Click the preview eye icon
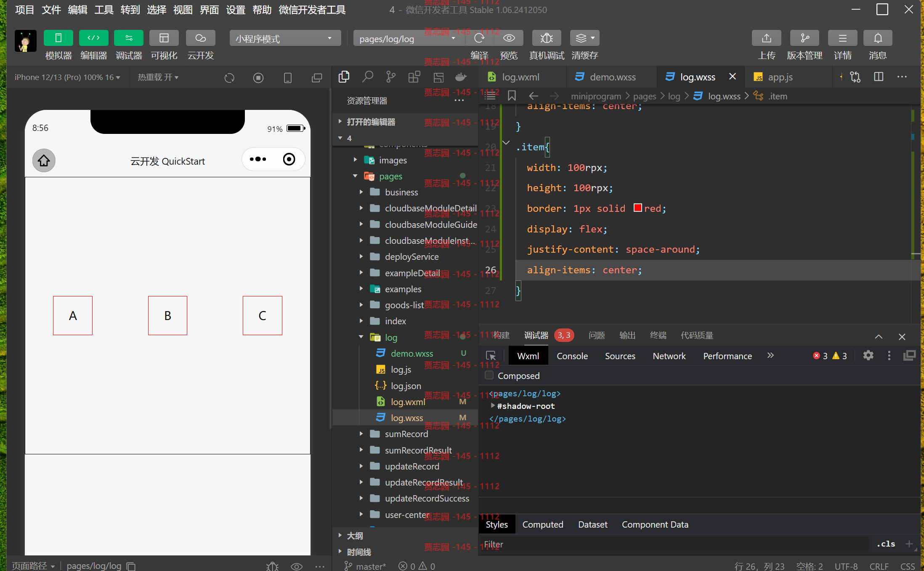 coord(509,38)
